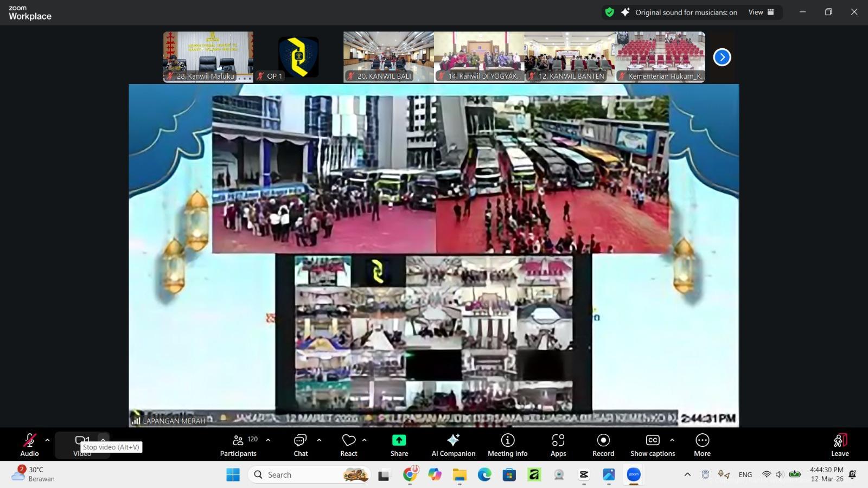This screenshot has height=488, width=868.
Task: Open the Apps panel
Action: point(558,445)
